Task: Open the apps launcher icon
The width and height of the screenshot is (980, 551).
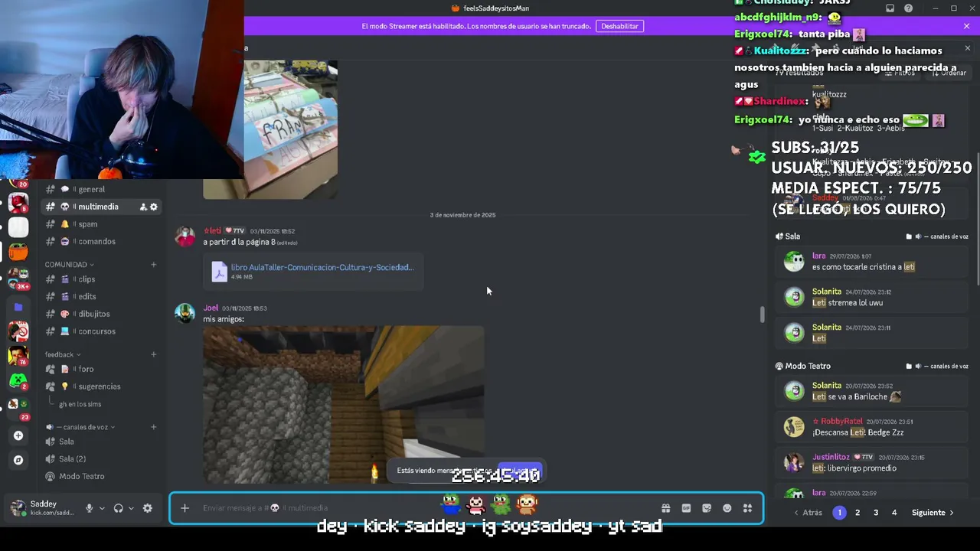Action: point(747,508)
